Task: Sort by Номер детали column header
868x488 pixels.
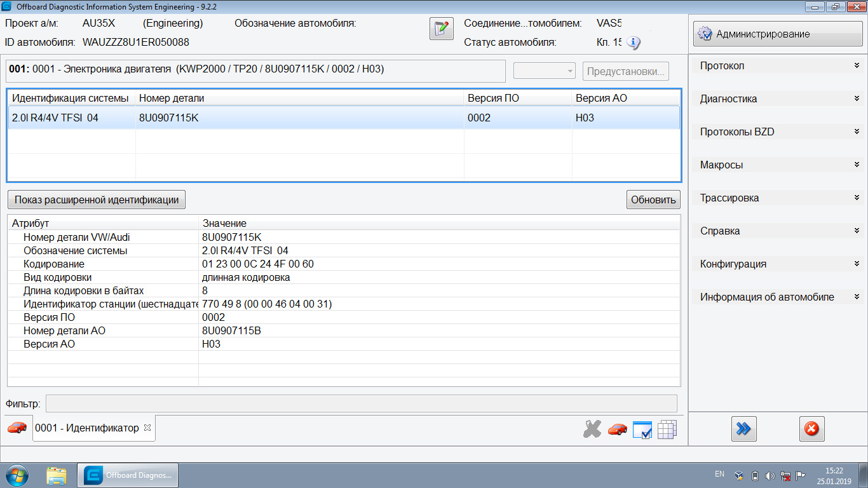Action: [300, 98]
